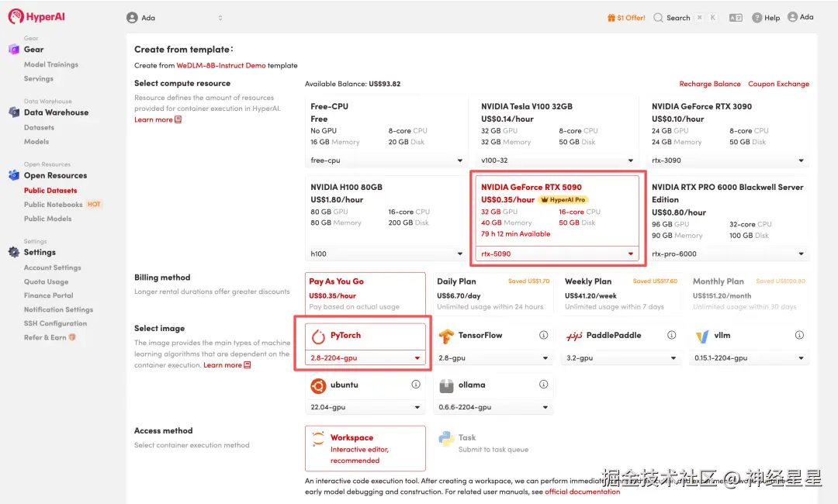The width and height of the screenshot is (838, 504).
Task: Open Datasets in sidebar
Action: pyautogui.click(x=39, y=127)
